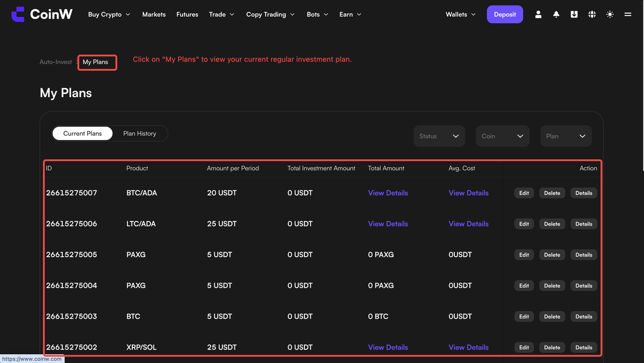The height and width of the screenshot is (363, 644).
Task: Delete the LTC/ADA plan
Action: point(552,224)
